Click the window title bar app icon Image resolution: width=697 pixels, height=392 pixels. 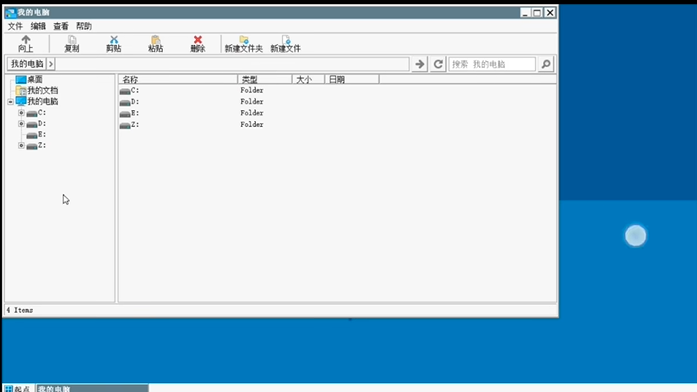pyautogui.click(x=11, y=12)
